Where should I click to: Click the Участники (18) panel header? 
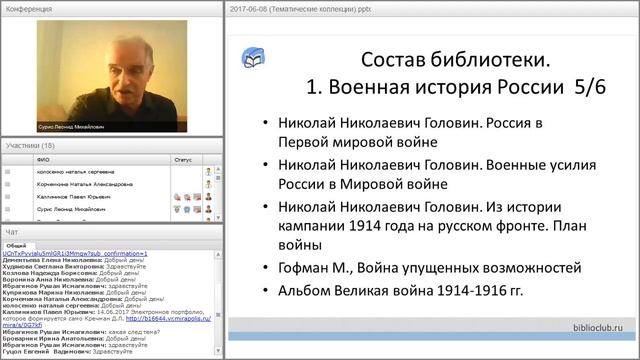coord(112,146)
